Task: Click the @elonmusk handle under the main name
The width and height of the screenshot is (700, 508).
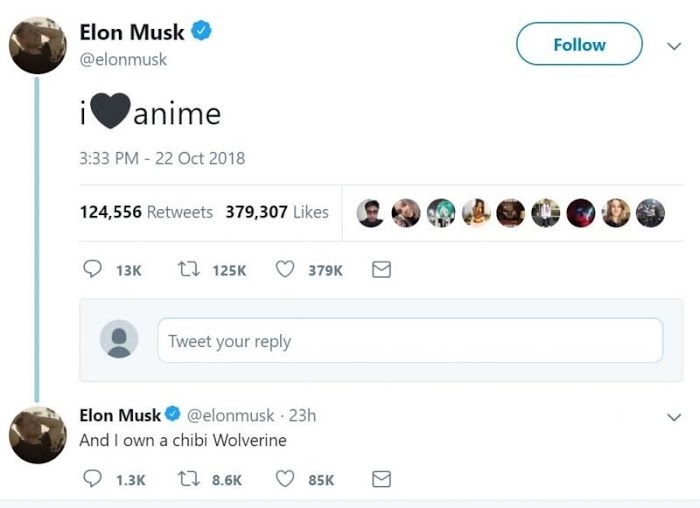Action: click(x=123, y=60)
